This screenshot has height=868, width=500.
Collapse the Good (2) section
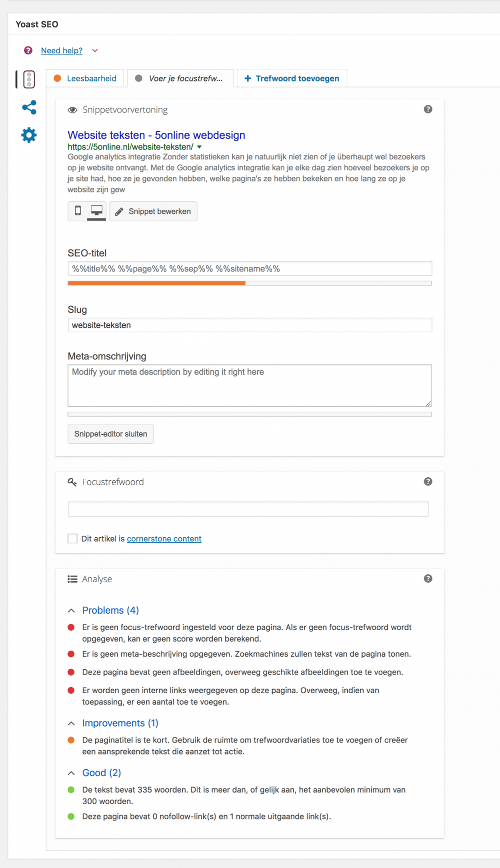tap(71, 773)
